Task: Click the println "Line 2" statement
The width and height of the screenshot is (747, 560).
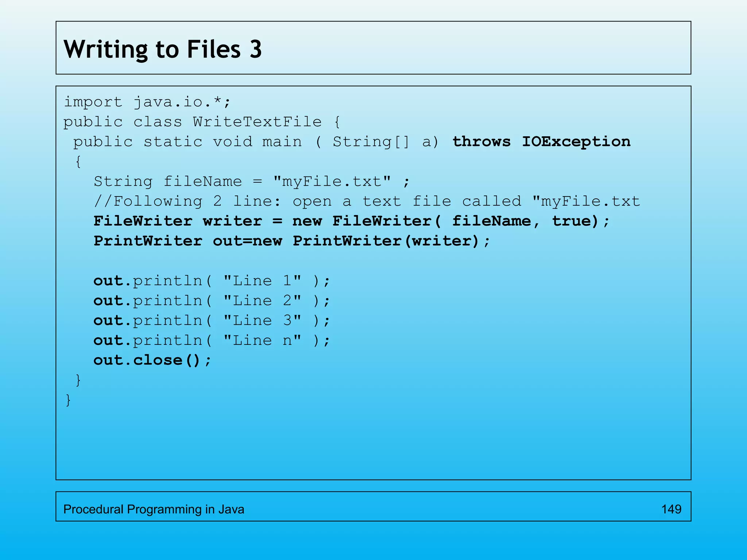Action: coord(212,301)
